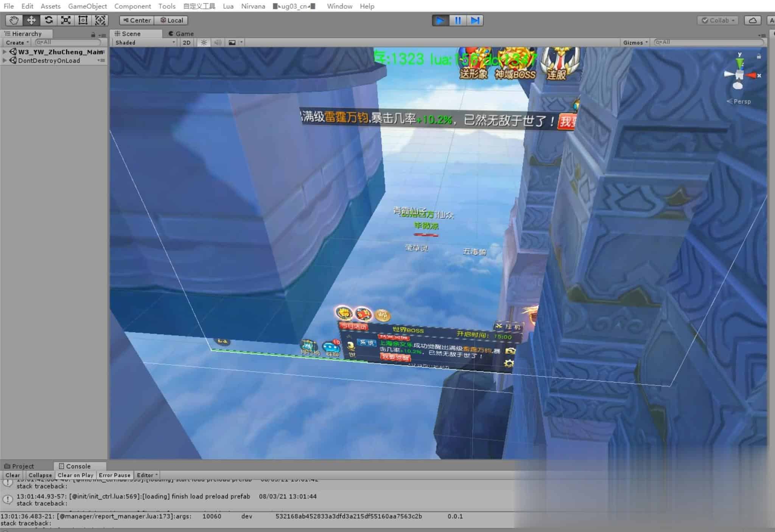Click the info icon of the 13:01:44 log entry

point(8,499)
